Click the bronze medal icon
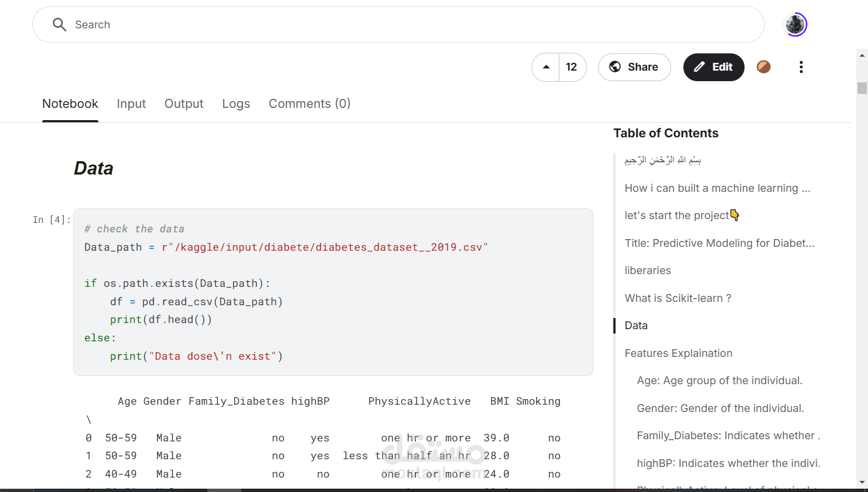The width and height of the screenshot is (868, 492). coord(763,67)
